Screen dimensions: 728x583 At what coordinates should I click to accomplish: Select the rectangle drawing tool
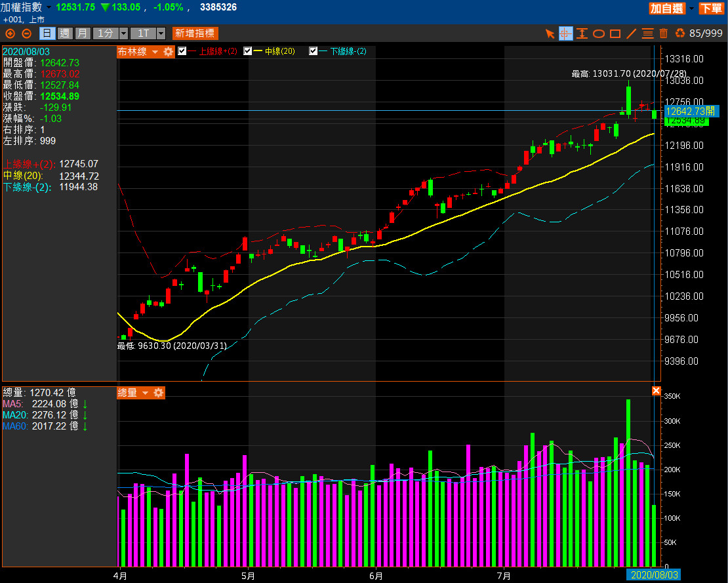pos(615,33)
